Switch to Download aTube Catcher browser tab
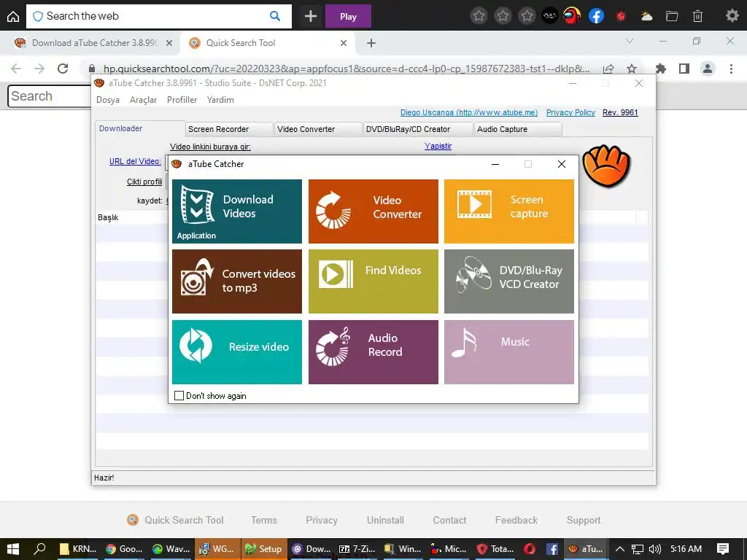The height and width of the screenshot is (560, 747). [94, 43]
